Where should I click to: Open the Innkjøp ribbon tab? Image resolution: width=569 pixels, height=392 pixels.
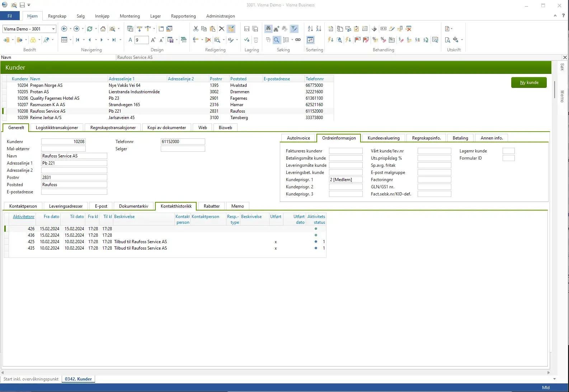tap(102, 16)
